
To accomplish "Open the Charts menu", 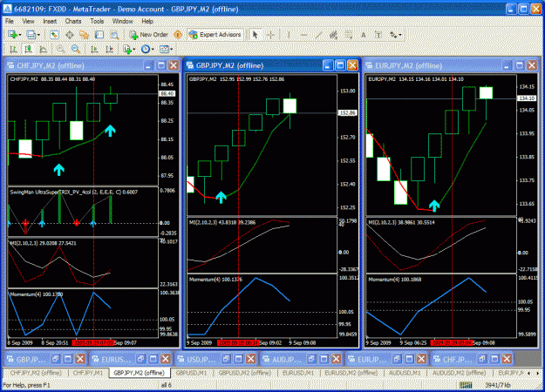I will [x=73, y=21].
